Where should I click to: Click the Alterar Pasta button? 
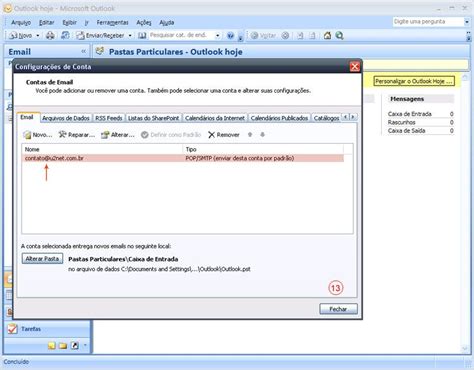click(42, 259)
